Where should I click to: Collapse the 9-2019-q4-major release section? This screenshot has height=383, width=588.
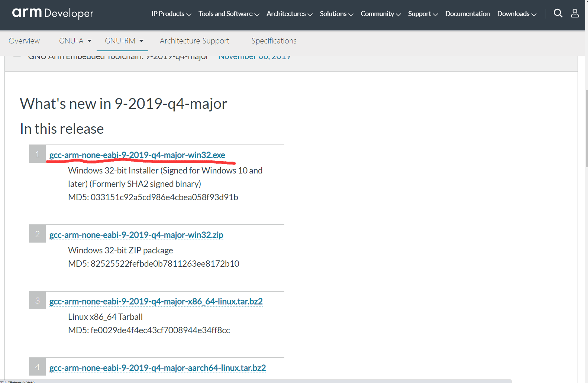click(17, 56)
